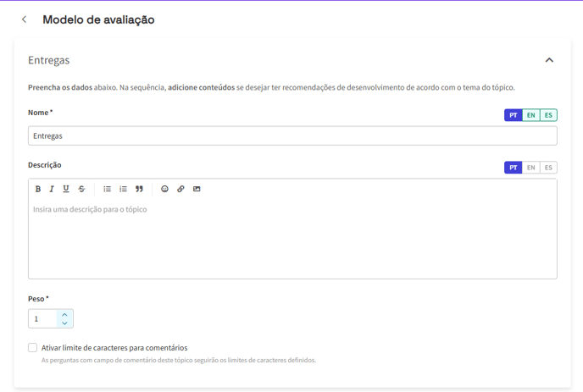Toggle underline formatting in description editor
Viewport: 583px width, 392px height.
66,189
